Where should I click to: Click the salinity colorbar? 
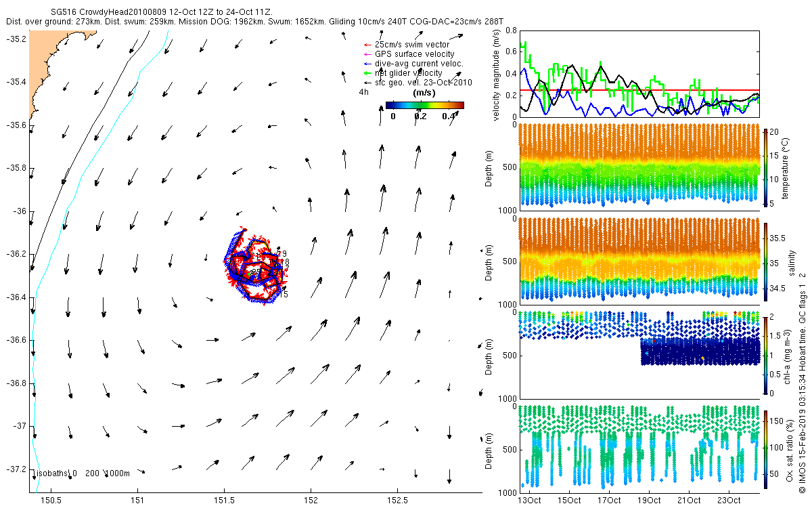click(767, 261)
